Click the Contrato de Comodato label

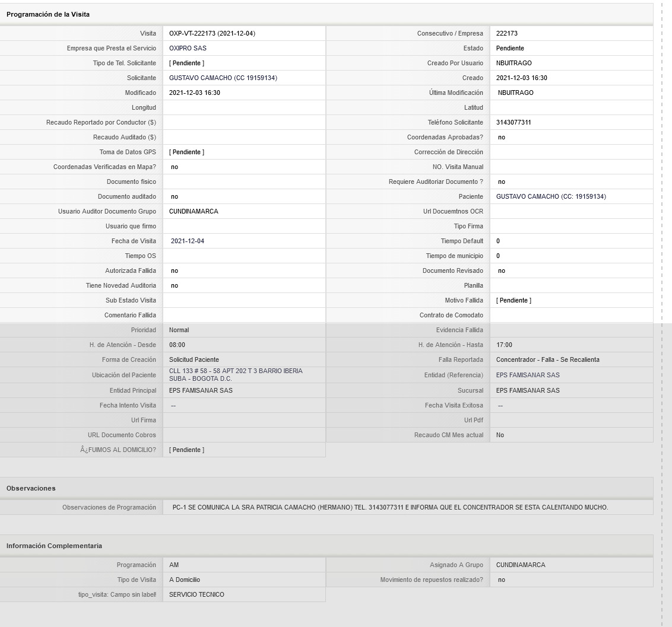(451, 315)
